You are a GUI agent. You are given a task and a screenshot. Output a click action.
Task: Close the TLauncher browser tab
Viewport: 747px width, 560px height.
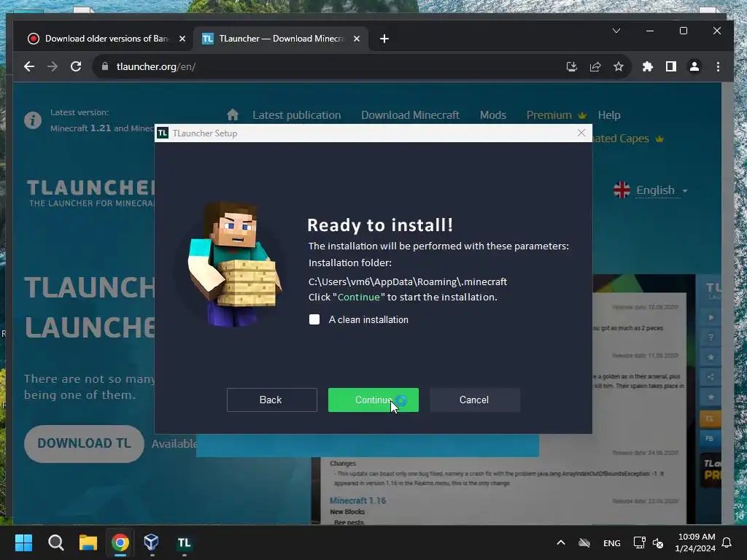(356, 39)
